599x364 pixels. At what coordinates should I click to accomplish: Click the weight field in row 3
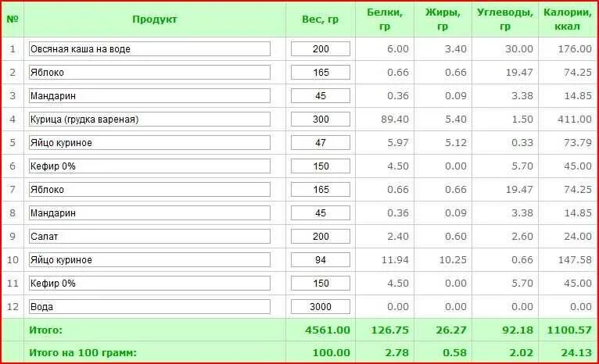click(x=321, y=96)
